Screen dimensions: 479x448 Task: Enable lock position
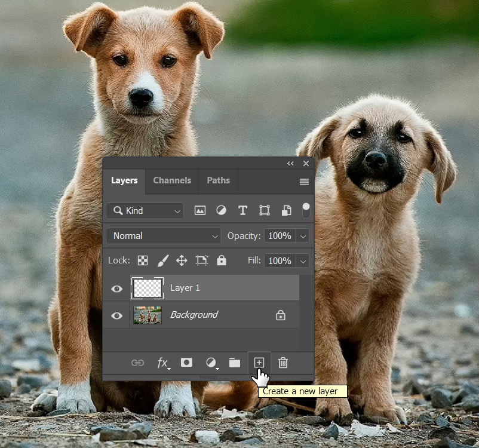click(x=182, y=260)
